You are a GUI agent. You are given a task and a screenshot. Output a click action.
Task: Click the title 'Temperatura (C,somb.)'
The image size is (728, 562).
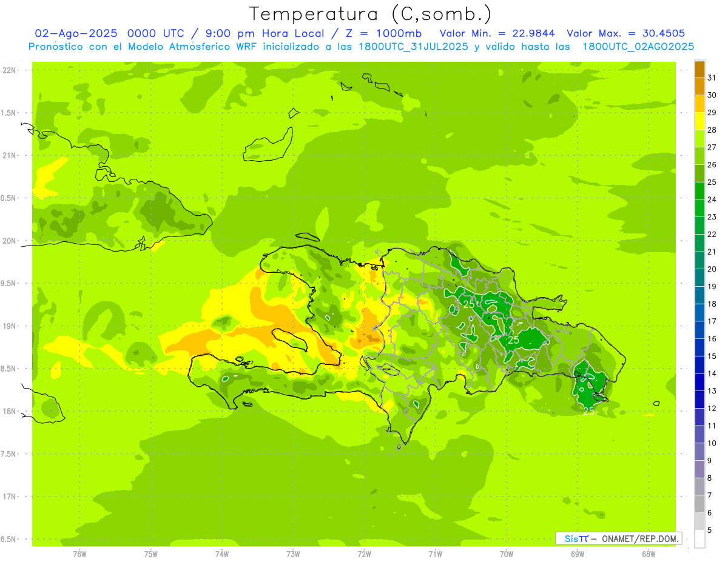(370, 15)
